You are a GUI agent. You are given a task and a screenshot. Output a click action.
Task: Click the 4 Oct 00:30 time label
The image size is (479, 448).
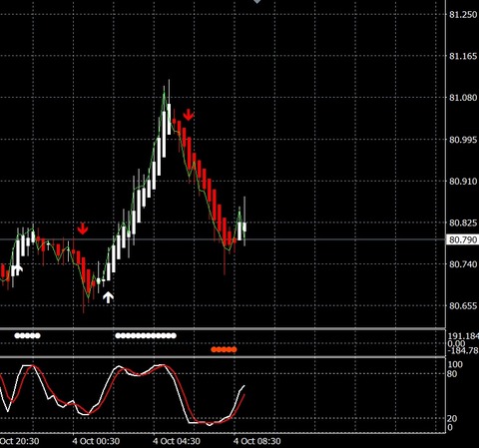coord(96,441)
